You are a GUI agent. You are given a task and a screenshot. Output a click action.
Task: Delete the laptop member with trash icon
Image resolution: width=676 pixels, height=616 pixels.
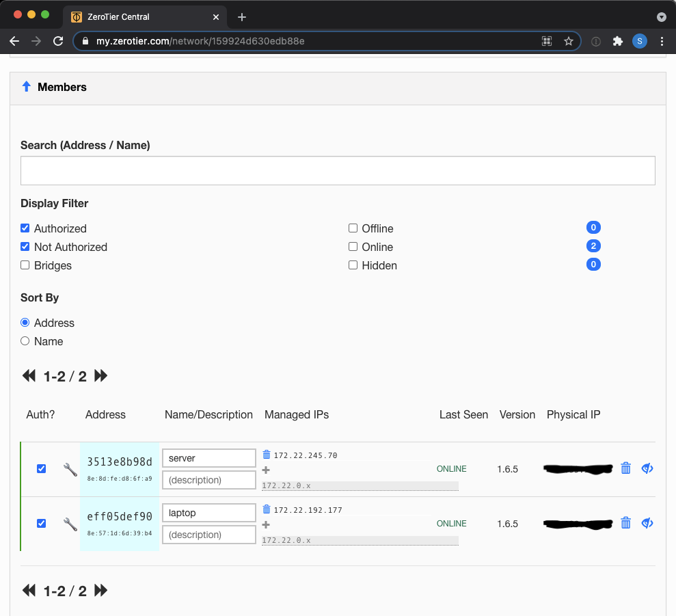625,523
